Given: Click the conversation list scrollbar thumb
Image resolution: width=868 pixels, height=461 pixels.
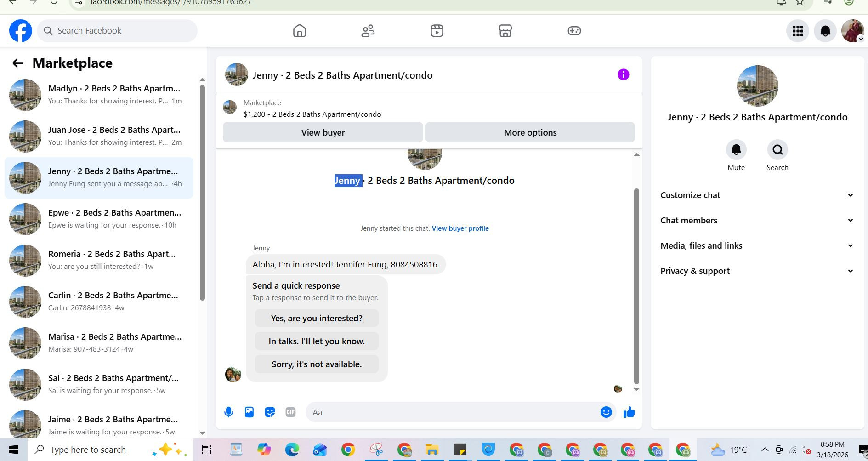Looking at the screenshot, I should click(x=202, y=193).
